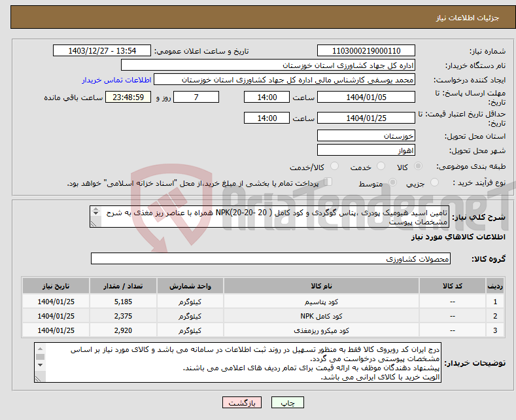Screen dimensions: 516x420
Task: Click the ردیف column header
Action: 495,286
